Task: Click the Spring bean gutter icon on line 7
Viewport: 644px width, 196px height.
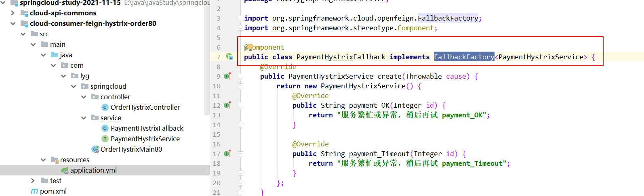Action: pos(229,57)
